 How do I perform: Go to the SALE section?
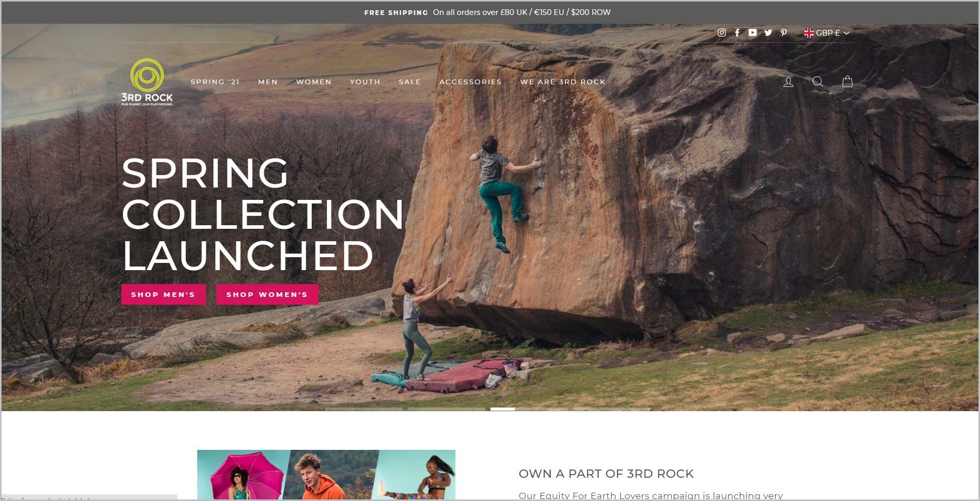coord(410,82)
